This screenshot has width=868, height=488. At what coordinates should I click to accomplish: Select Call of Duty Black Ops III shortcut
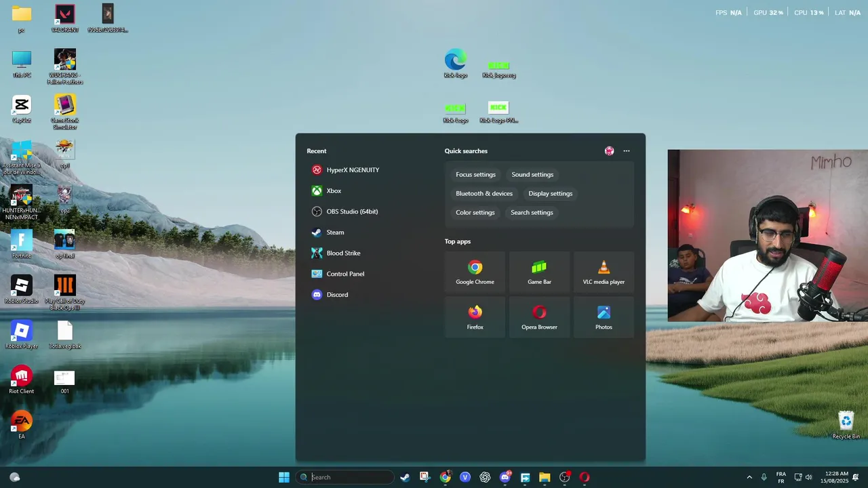[x=65, y=293]
